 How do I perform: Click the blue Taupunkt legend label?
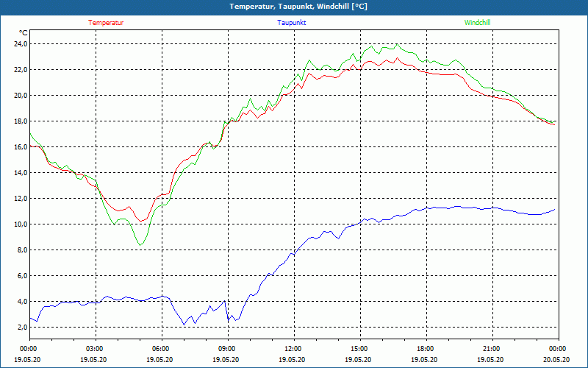tap(291, 23)
